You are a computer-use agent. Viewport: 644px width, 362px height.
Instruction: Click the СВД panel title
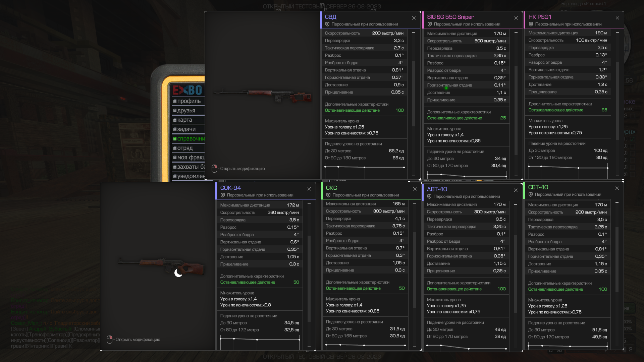(330, 17)
